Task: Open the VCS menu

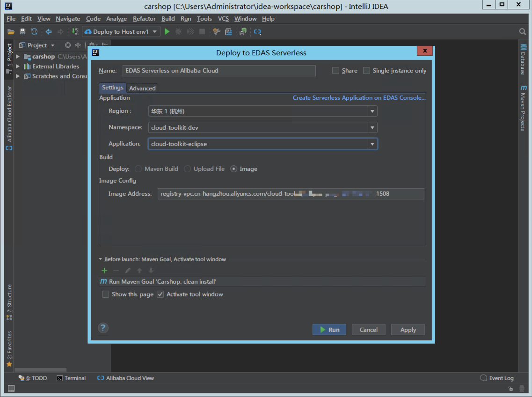Action: tap(223, 19)
